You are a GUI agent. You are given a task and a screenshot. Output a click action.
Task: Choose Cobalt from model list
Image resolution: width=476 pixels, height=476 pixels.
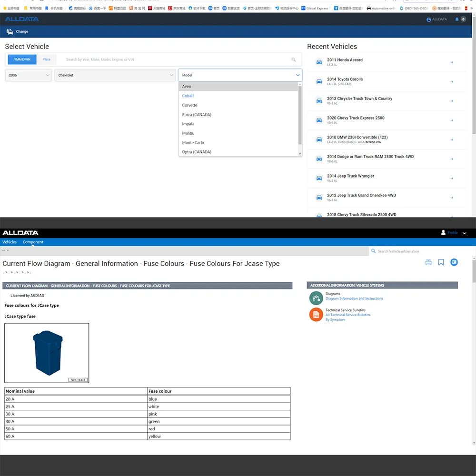(x=238, y=96)
